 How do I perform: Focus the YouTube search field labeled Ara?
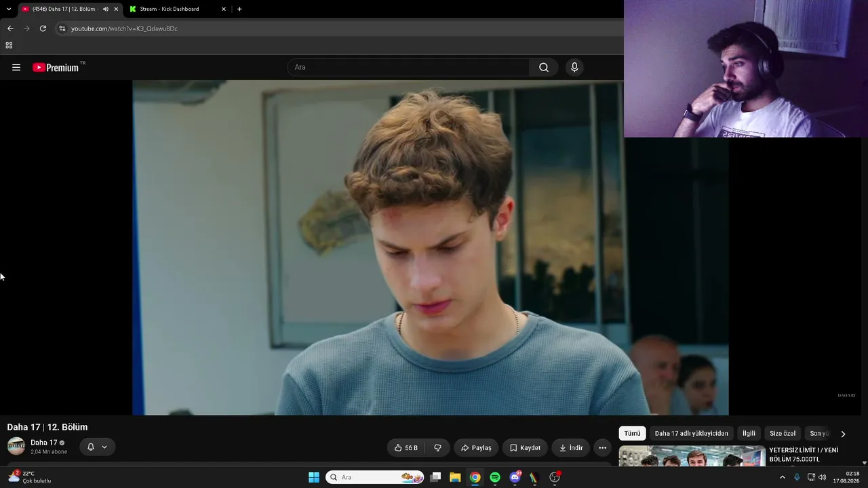coord(408,67)
